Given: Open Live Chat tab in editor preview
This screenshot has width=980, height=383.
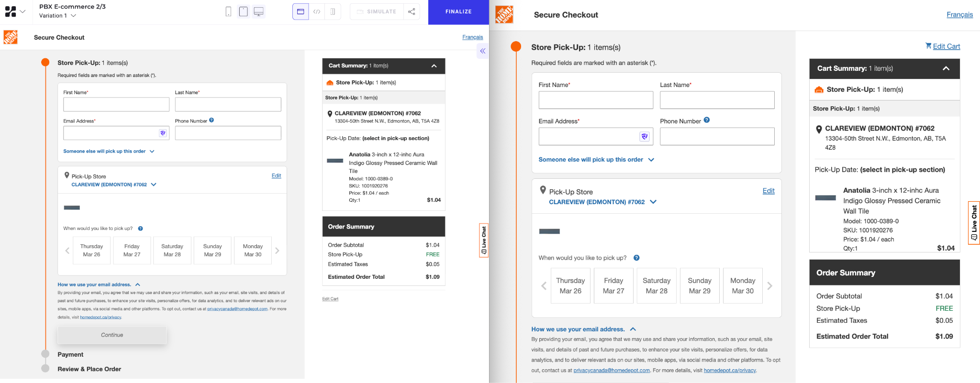Looking at the screenshot, I should tap(484, 240).
